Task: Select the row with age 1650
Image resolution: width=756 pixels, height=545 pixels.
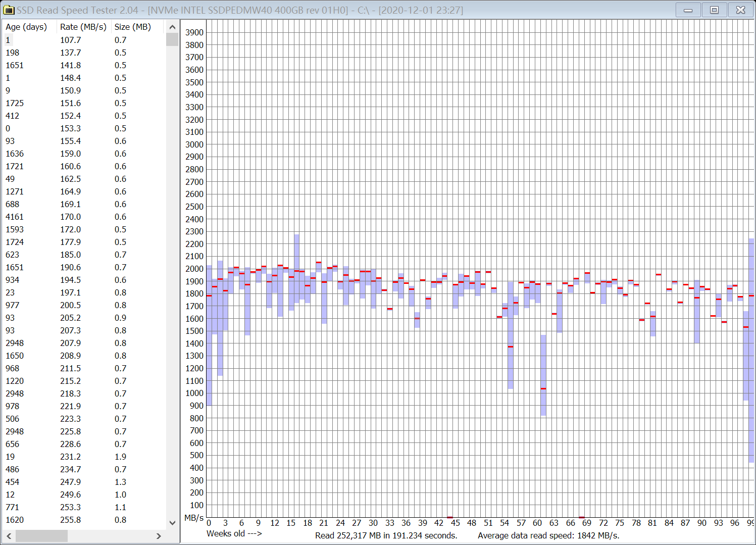Action: (x=84, y=356)
